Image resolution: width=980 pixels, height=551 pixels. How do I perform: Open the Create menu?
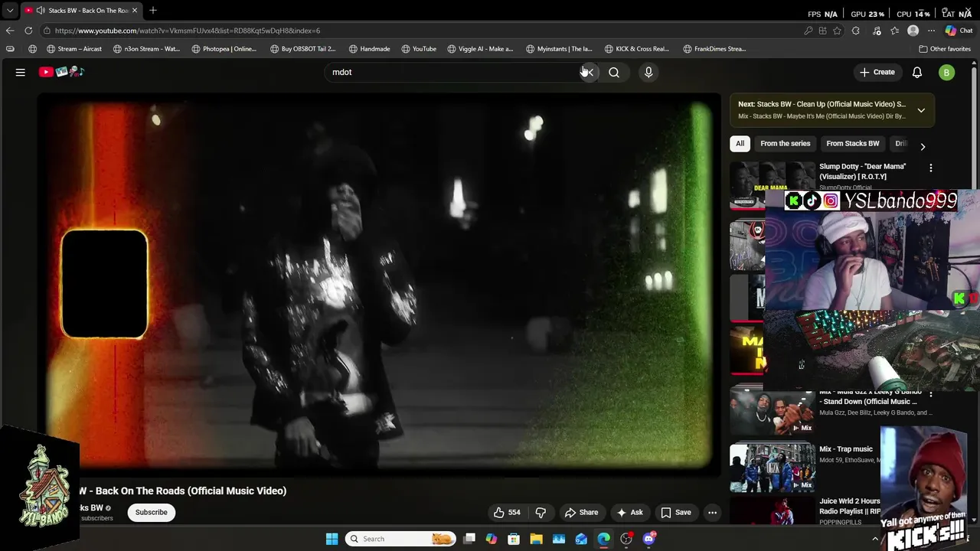(877, 72)
